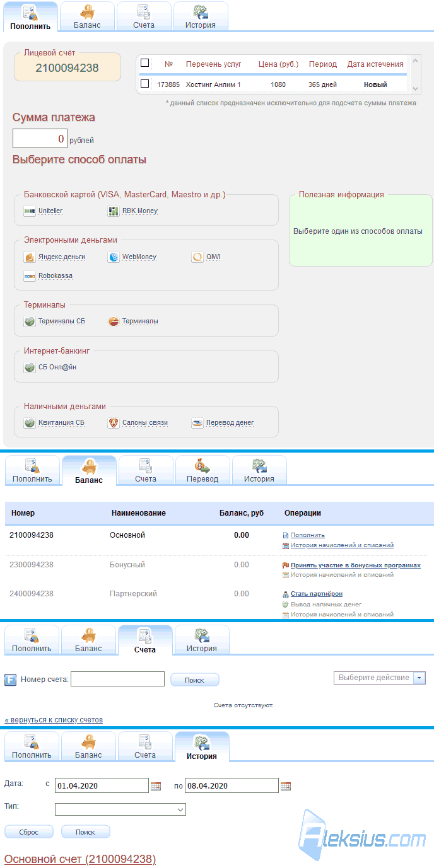Open the top История tab
434x868 pixels.
coord(201,16)
